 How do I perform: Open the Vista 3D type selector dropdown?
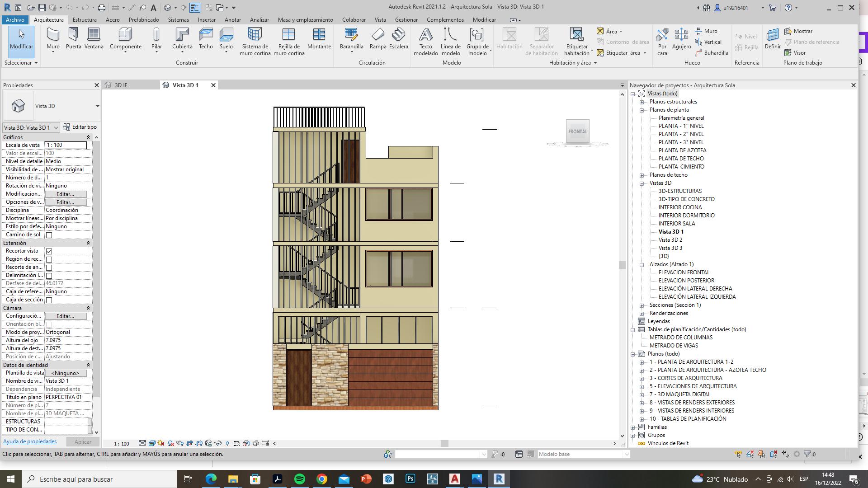(97, 106)
